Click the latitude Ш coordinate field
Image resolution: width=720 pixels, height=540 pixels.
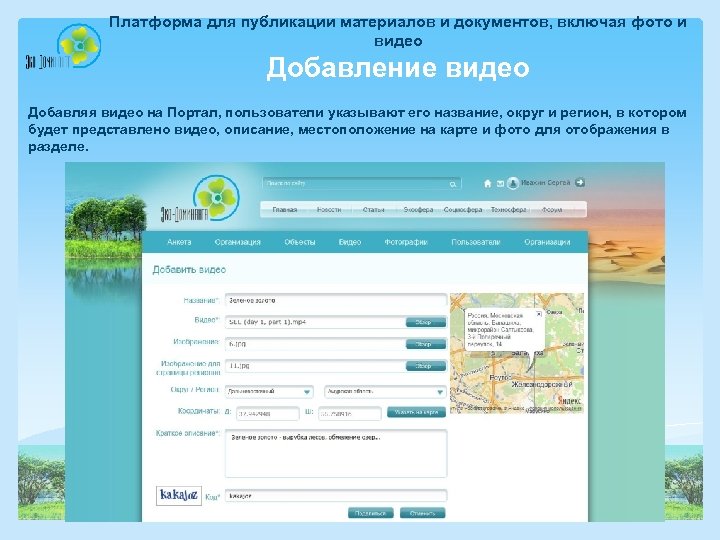(349, 413)
